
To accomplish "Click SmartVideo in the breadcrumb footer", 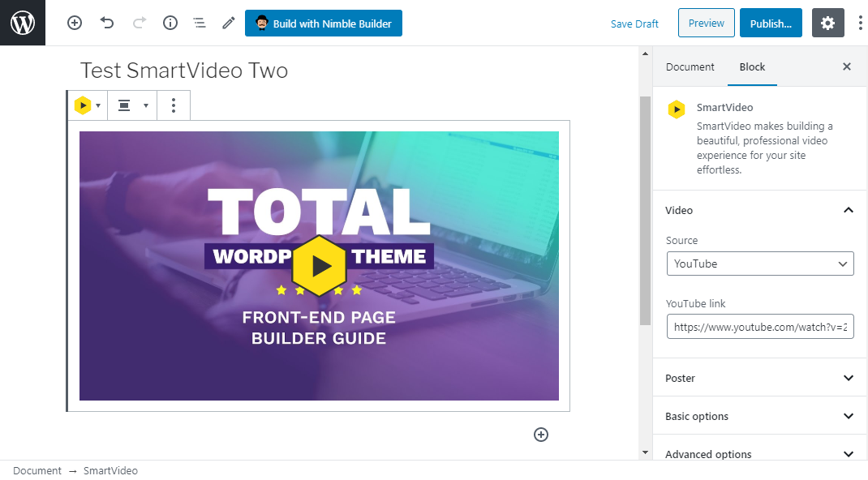I will (110, 470).
